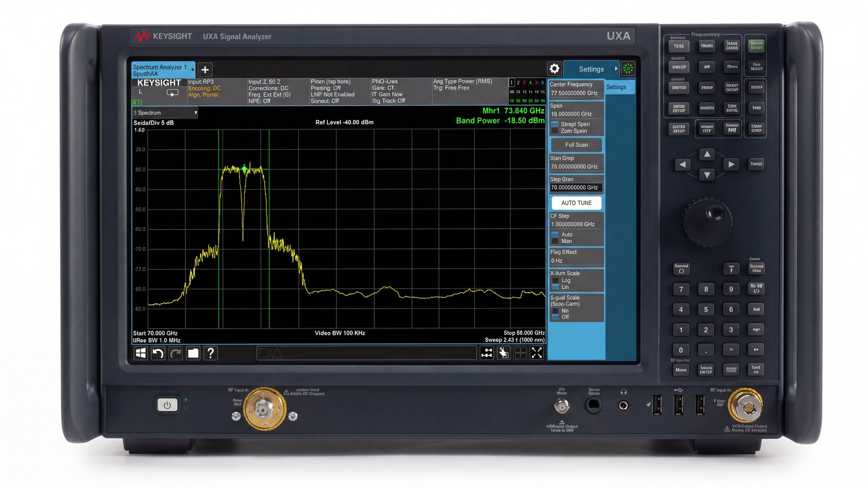Viewport: 868px width, 488px height.
Task: Click the Start 70.000 GHz annotation
Action: coord(155,333)
